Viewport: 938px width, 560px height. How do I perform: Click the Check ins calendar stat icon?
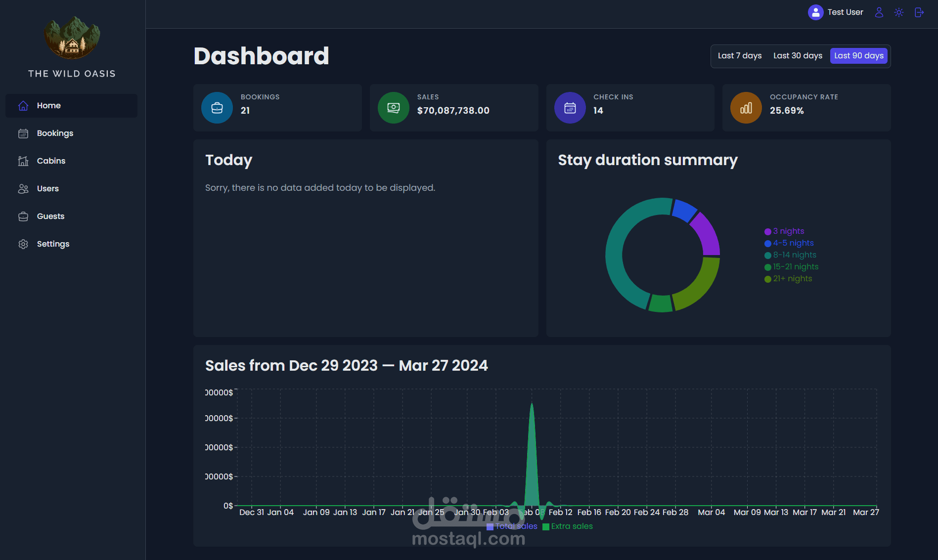coord(570,108)
